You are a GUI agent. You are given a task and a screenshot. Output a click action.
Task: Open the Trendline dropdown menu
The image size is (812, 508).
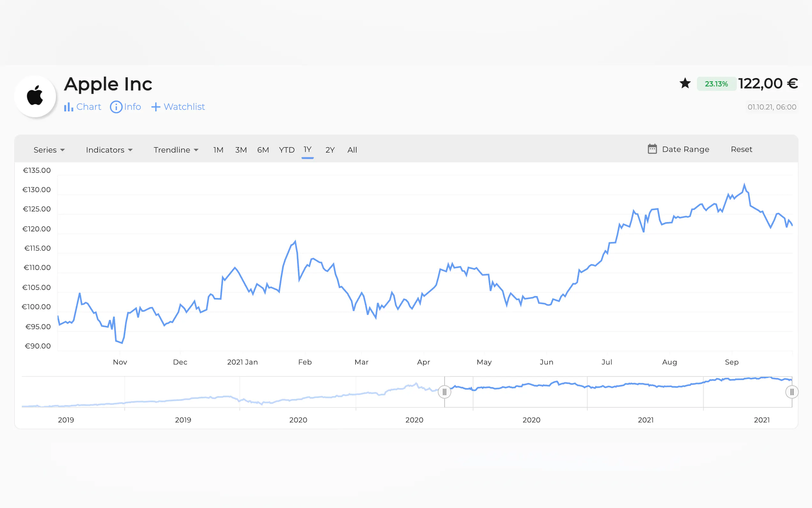tap(176, 150)
